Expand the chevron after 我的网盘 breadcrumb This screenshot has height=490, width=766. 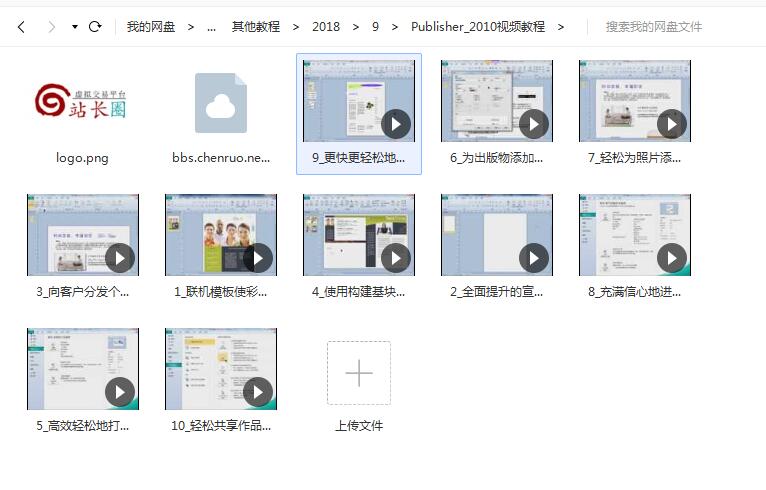point(191,27)
